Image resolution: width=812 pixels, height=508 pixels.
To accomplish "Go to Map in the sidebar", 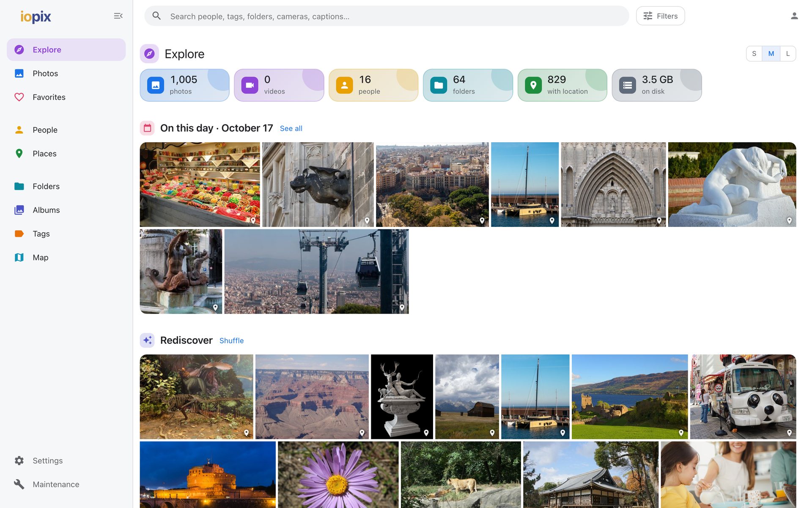I will coord(66,257).
